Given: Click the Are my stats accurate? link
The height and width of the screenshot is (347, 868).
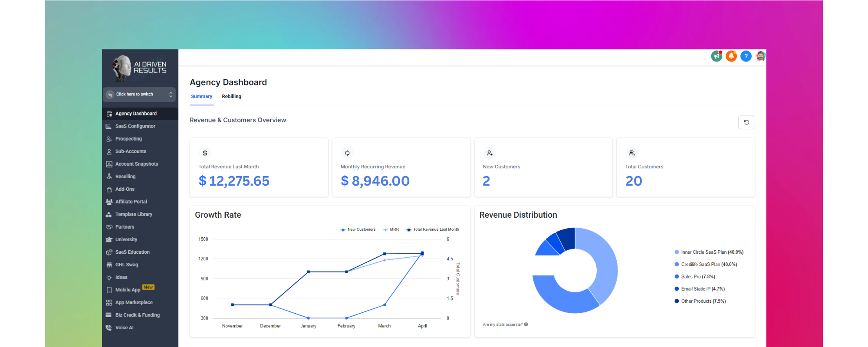Looking at the screenshot, I should point(503,324).
